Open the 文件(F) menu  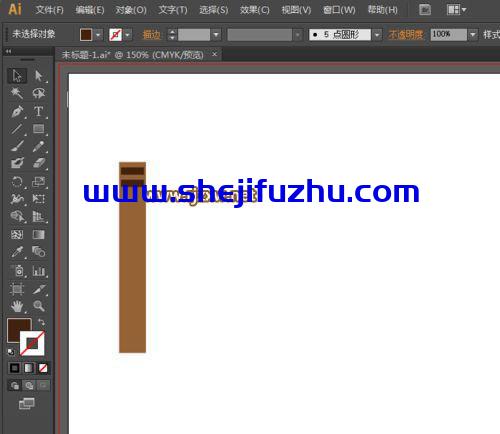coord(49,10)
